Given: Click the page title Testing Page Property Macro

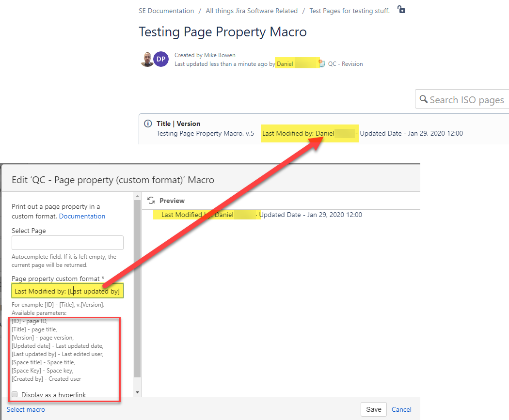Looking at the screenshot, I should tap(223, 32).
